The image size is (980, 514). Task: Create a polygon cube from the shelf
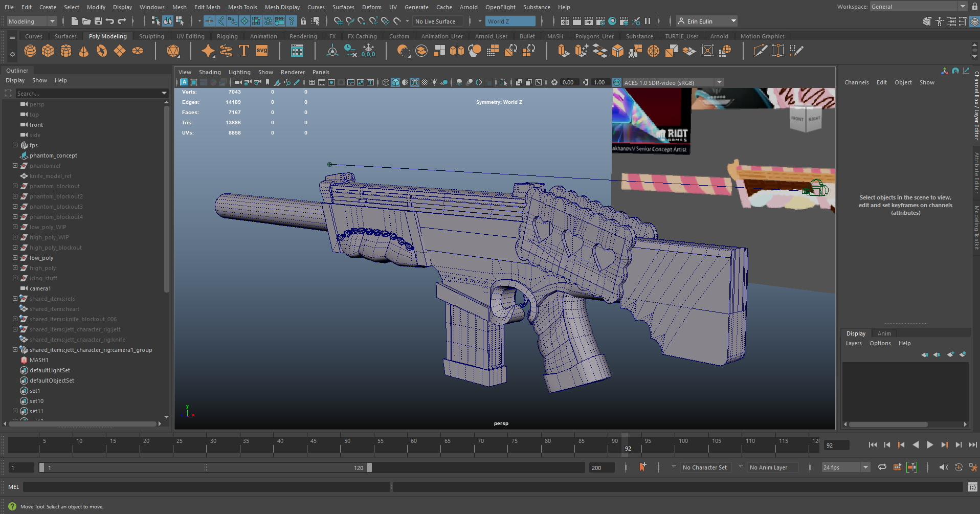click(48, 51)
